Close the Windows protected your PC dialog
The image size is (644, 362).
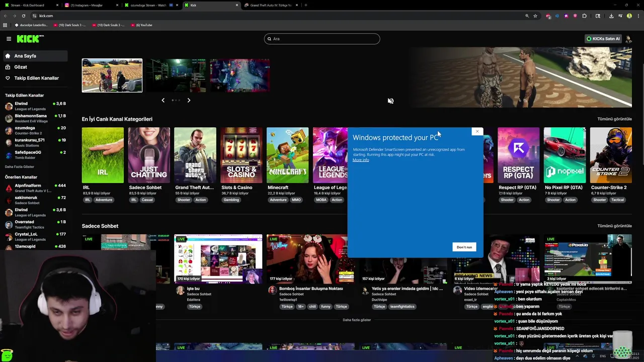tap(477, 131)
